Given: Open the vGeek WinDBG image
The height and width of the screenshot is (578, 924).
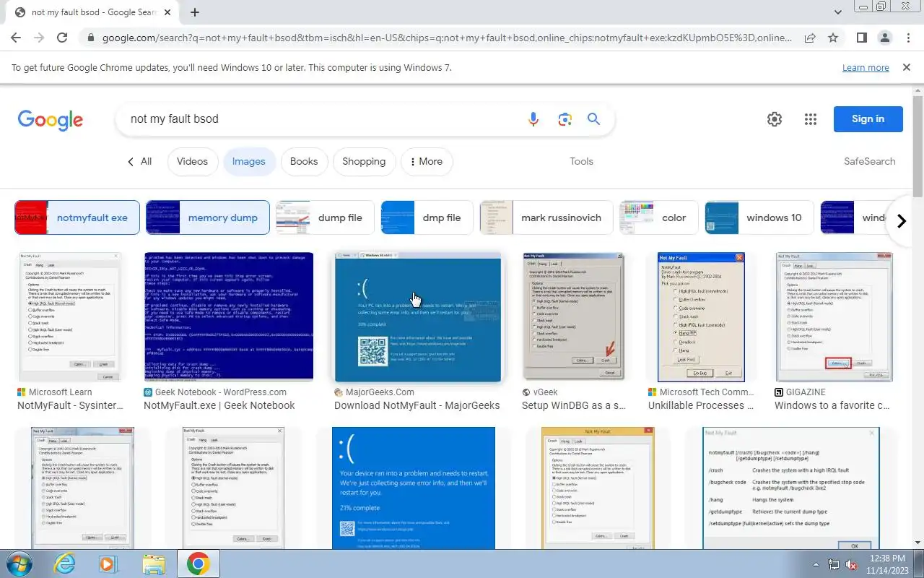Looking at the screenshot, I should (x=573, y=316).
